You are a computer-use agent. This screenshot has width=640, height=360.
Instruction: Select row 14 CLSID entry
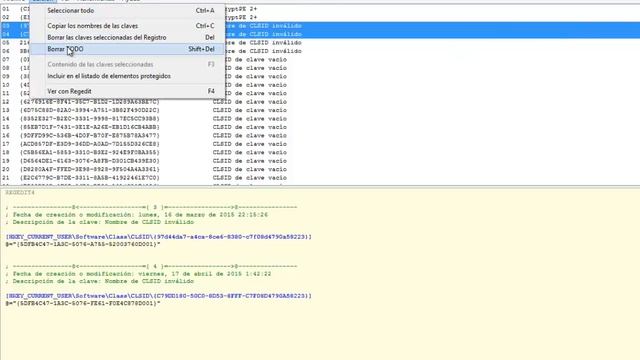[x=320, y=118]
